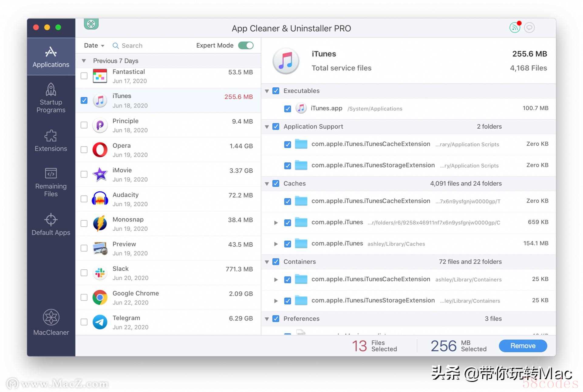This screenshot has height=392, width=583.
Task: Click the green settings icon in title bar
Action: (x=91, y=24)
